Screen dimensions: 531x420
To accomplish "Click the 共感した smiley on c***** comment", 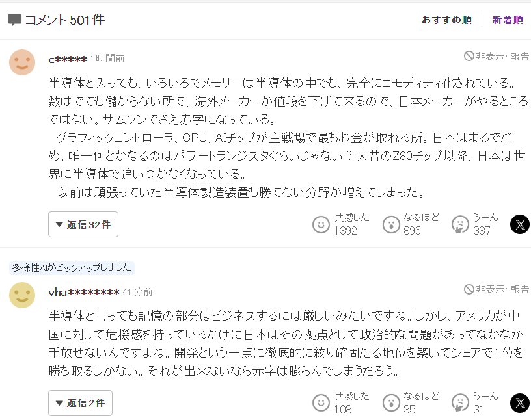I will (321, 225).
